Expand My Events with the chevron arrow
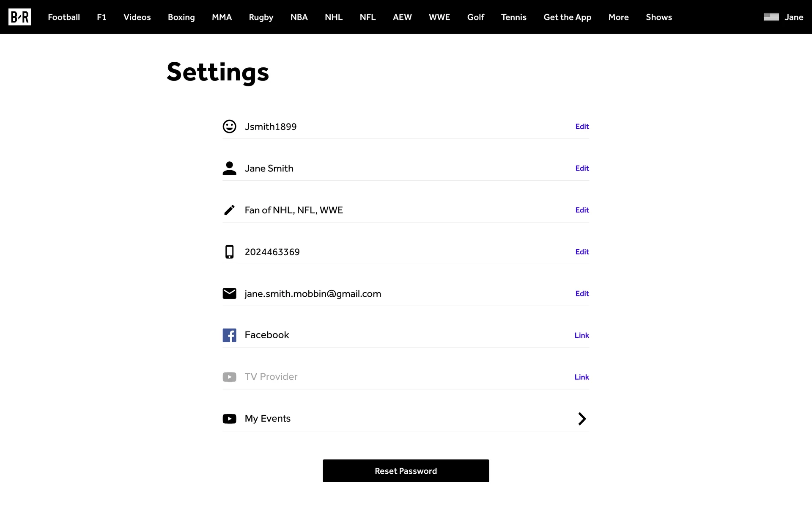The height and width of the screenshot is (508, 812). pos(582,419)
